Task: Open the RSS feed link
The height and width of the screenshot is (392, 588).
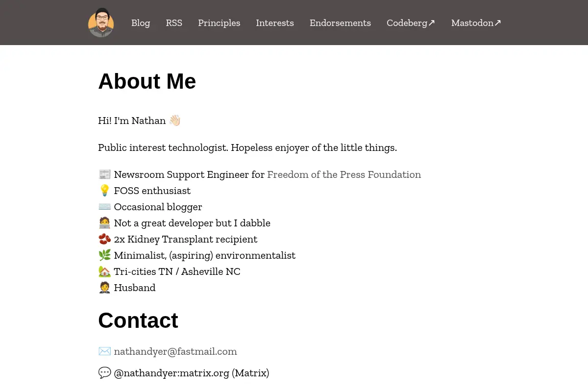Action: tap(174, 23)
